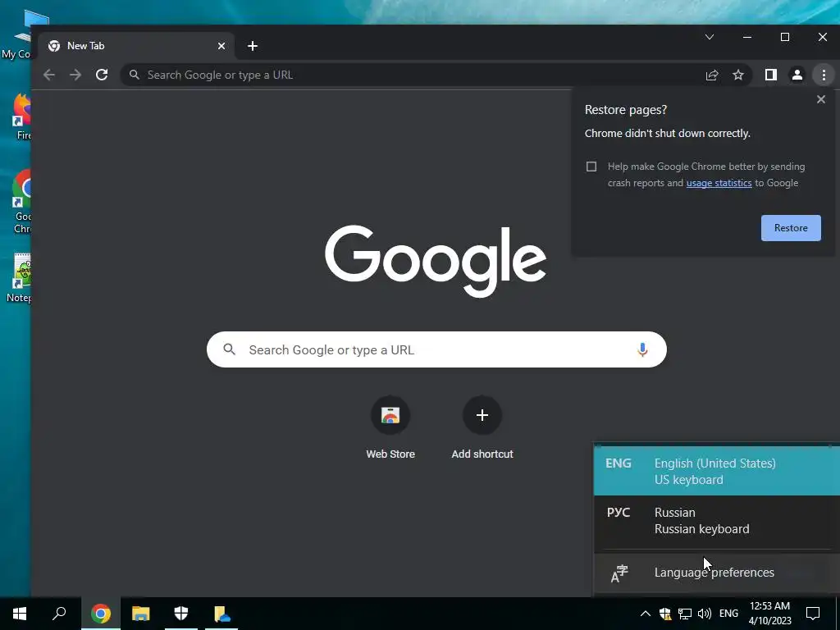
Task: Open Language preferences
Action: pos(717,573)
